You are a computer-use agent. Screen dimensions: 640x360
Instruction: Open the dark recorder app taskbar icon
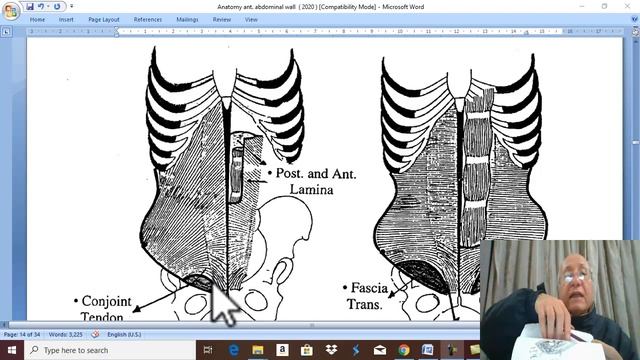point(452,350)
